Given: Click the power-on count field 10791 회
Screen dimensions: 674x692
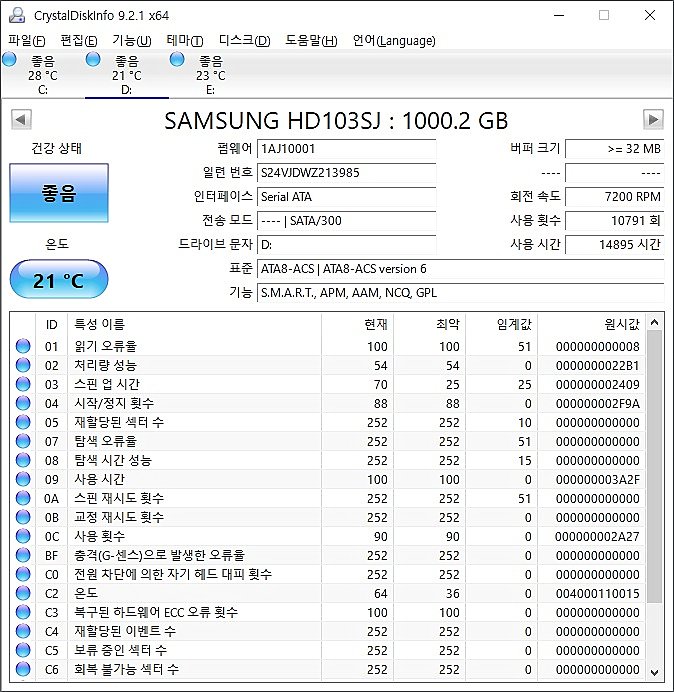Looking at the screenshot, I should coord(614,221).
